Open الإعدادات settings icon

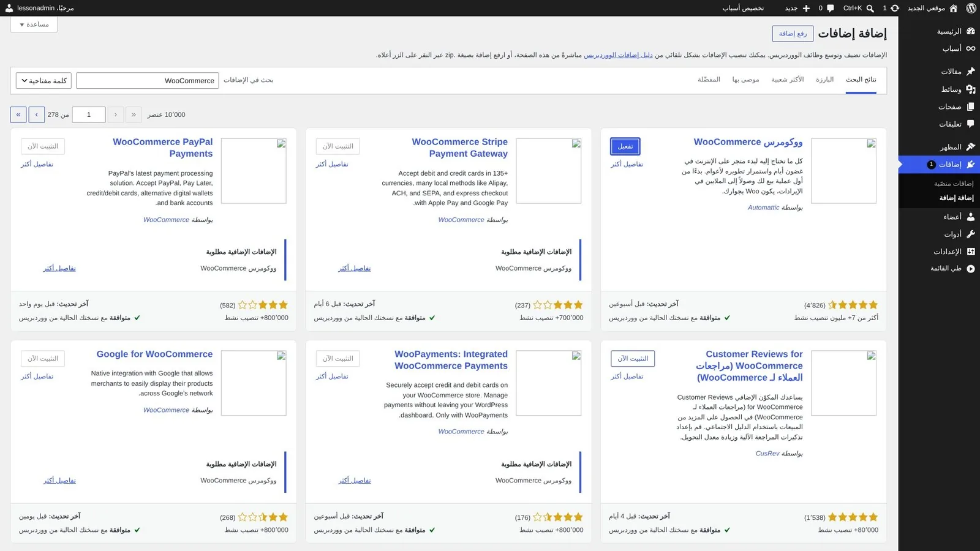(971, 252)
